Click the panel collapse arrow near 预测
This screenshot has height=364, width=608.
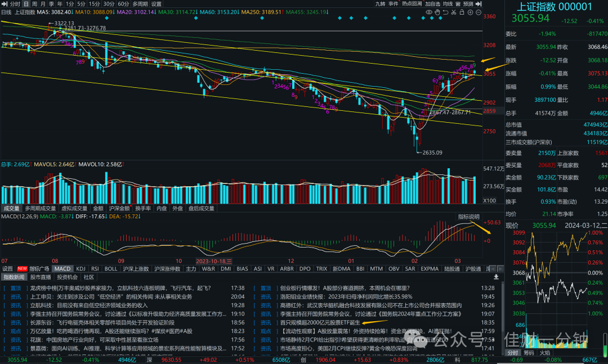click(479, 4)
